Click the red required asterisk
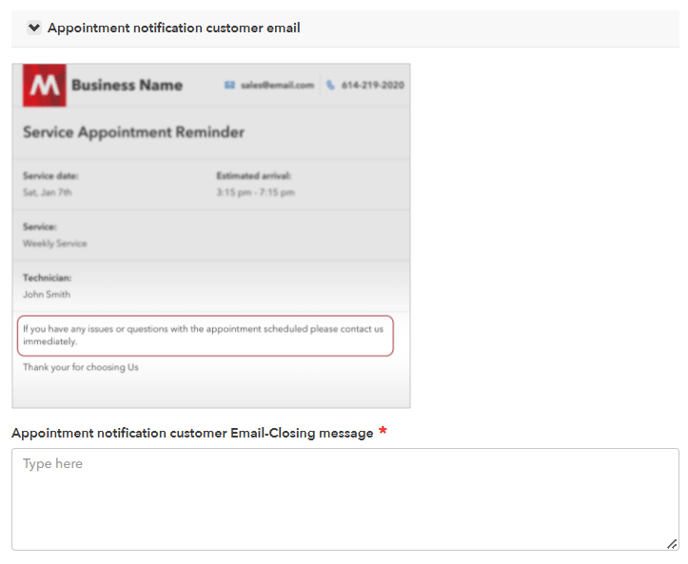 tap(383, 432)
